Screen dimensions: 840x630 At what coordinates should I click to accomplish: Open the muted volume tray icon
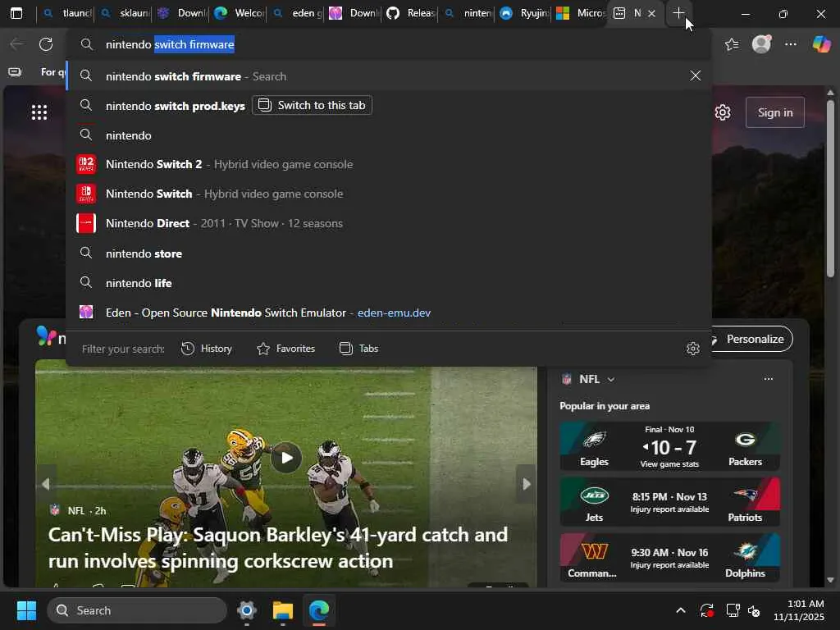coord(755,610)
